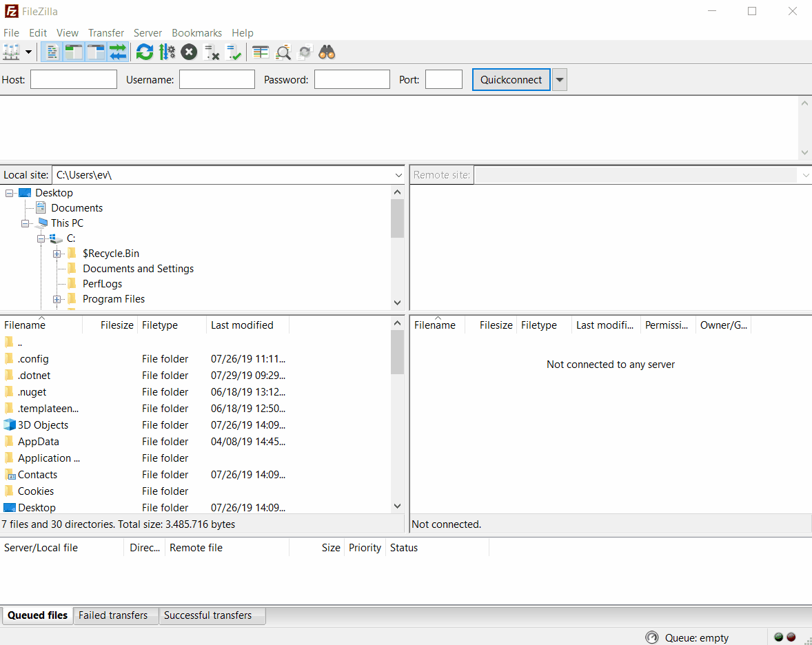Image resolution: width=812 pixels, height=645 pixels.
Task: Sort local files by Last modified
Action: 247,325
